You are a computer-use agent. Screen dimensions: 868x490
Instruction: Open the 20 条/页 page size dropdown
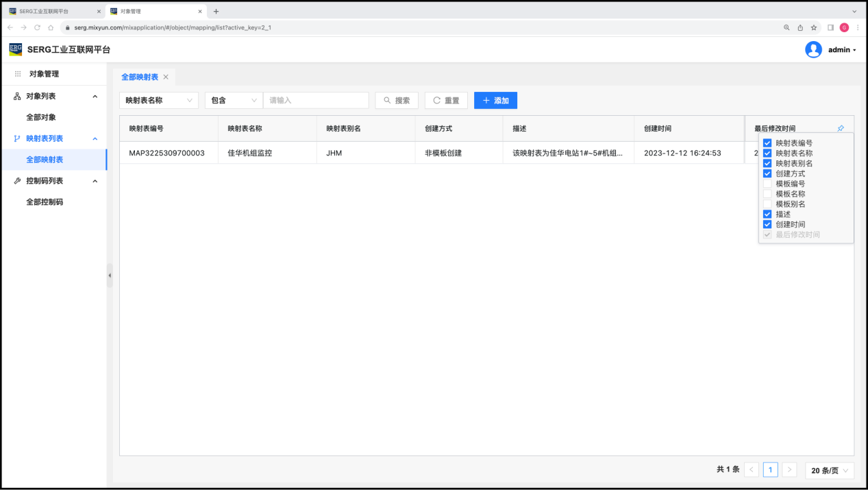[x=829, y=470]
